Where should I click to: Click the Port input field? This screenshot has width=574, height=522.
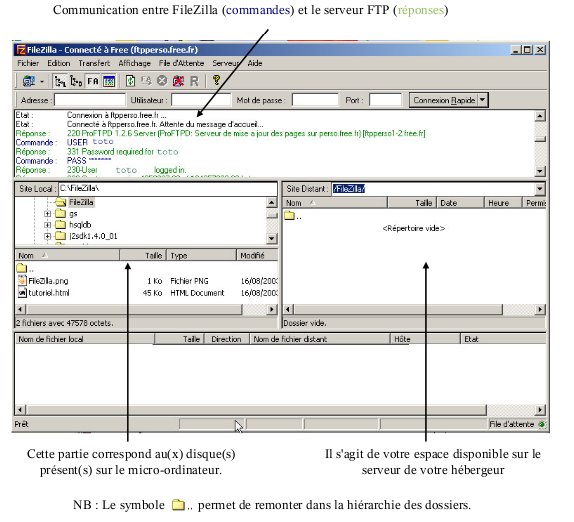[385, 100]
